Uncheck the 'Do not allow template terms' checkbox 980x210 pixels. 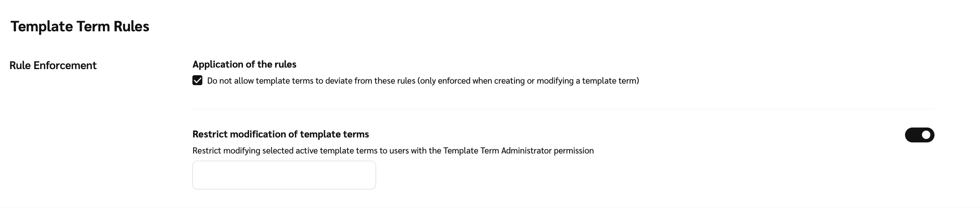[x=197, y=81]
